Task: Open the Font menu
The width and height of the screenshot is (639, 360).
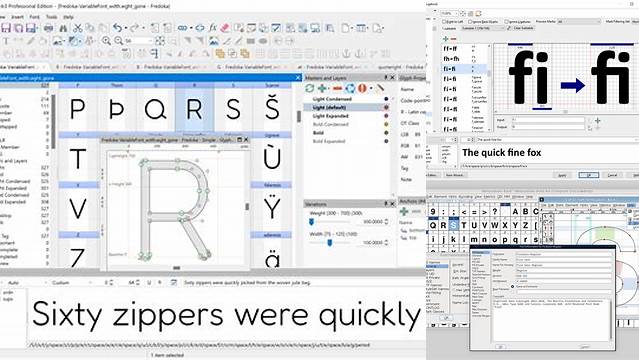Action: tap(35, 17)
